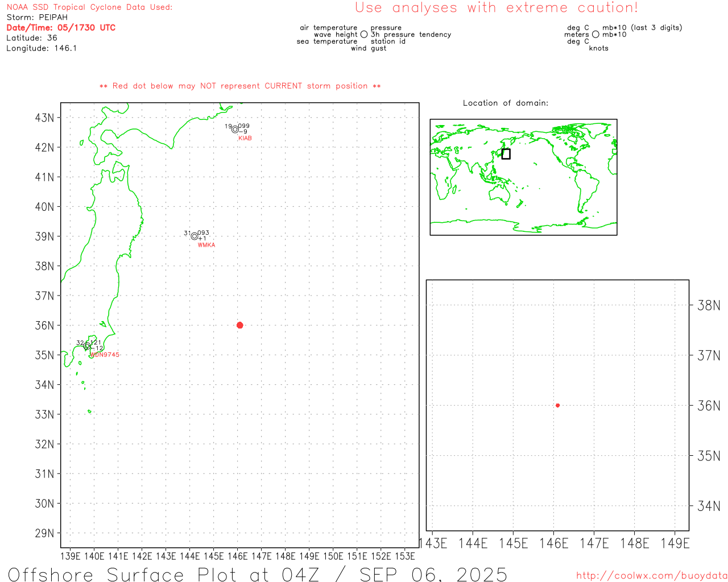Click the '143E' label on zoomed map axis
Screen dimensions: 728x582
pos(433,544)
